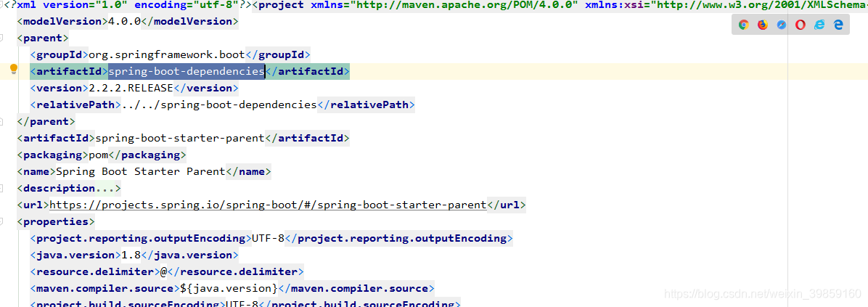Viewport: 868px width, 307px height.
Task: Open file in Opera browser icon
Action: [x=800, y=25]
